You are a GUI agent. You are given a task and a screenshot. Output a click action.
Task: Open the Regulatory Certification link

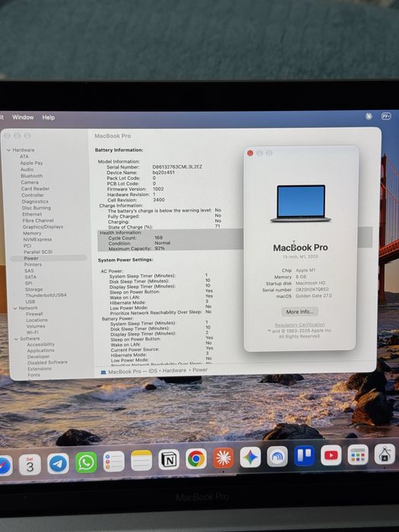point(299,325)
